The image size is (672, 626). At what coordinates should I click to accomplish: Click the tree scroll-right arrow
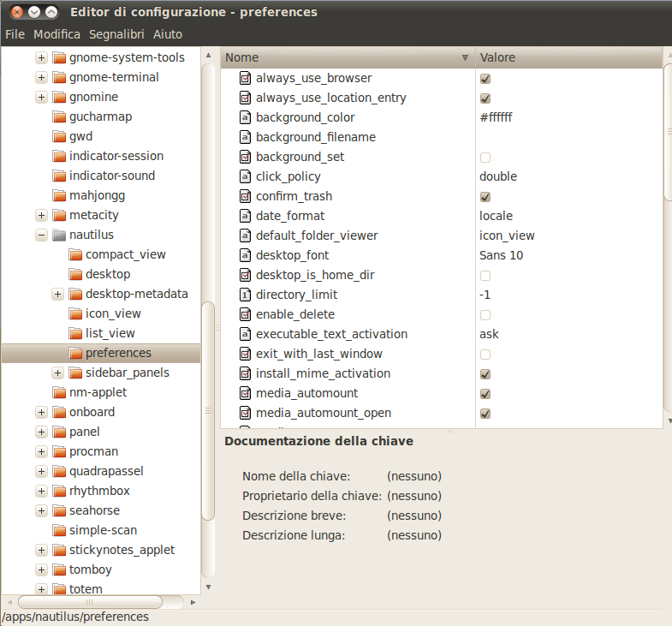click(x=193, y=602)
